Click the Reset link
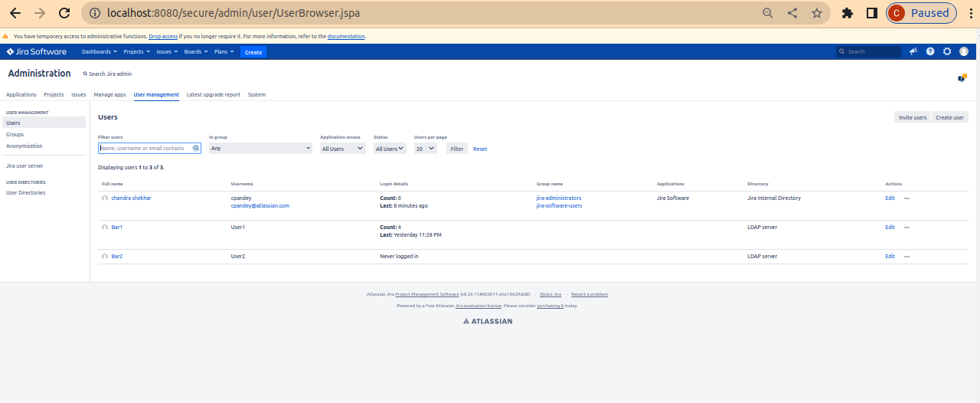The height and width of the screenshot is (403, 980). coord(480,149)
